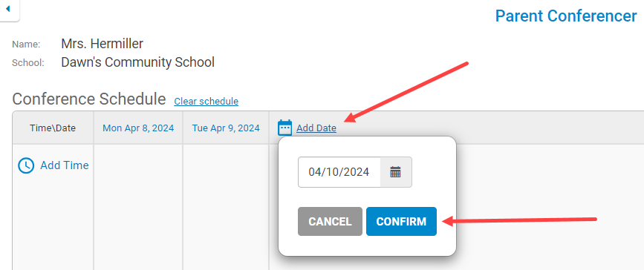Cancel the add date popup

pyautogui.click(x=331, y=222)
